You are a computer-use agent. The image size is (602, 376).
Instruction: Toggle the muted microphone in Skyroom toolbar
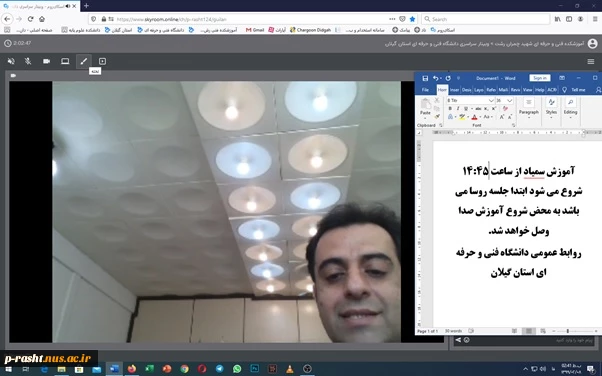(x=28, y=61)
